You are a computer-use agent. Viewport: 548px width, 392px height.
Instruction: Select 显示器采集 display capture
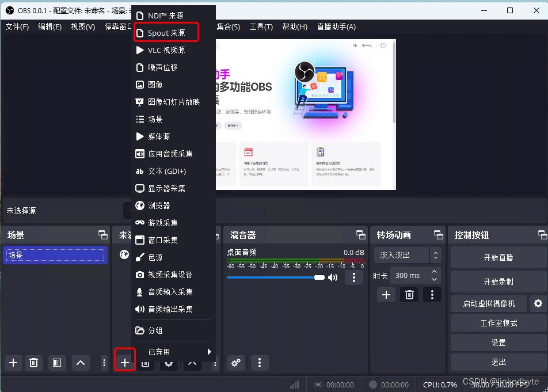(x=173, y=188)
